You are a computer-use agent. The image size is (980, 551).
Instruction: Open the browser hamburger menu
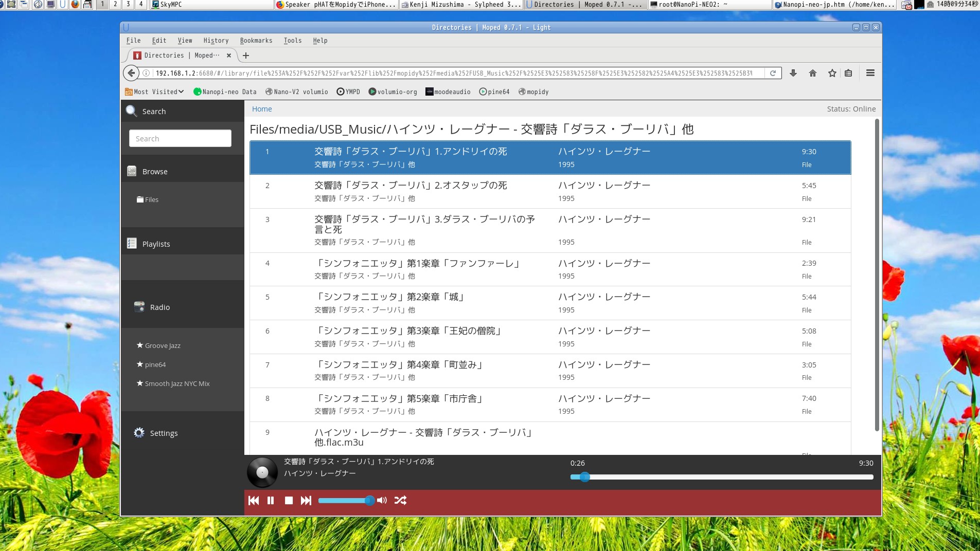coord(870,73)
